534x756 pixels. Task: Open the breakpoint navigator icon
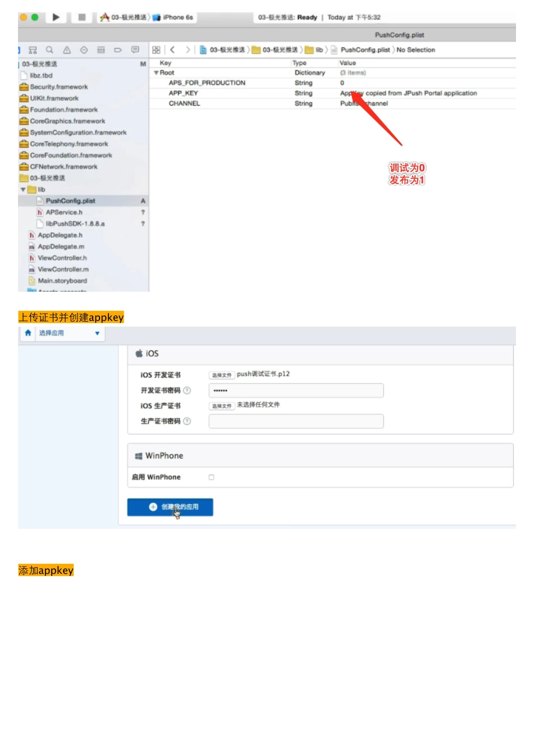click(x=118, y=50)
